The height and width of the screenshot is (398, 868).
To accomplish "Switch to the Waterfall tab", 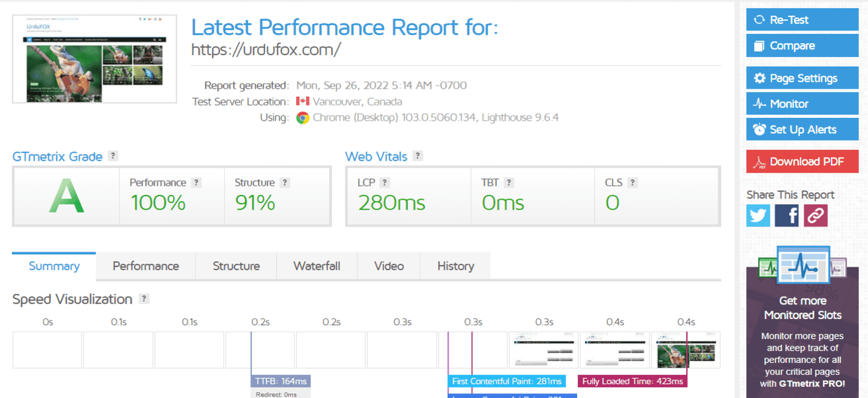I will click(317, 266).
